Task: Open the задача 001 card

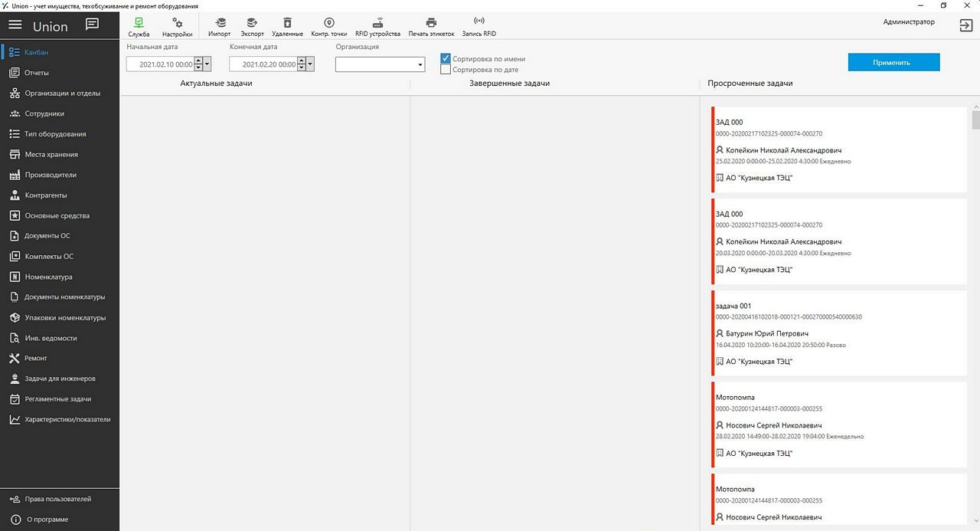Action: click(x=839, y=333)
